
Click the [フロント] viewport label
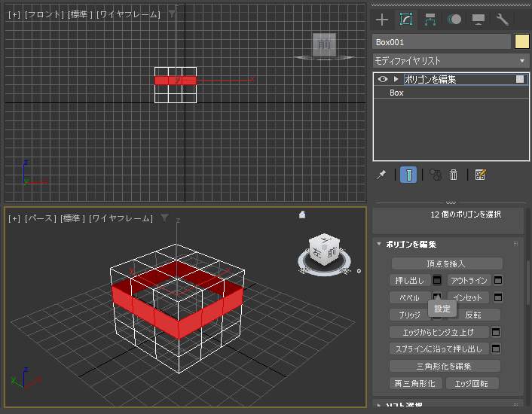click(44, 14)
